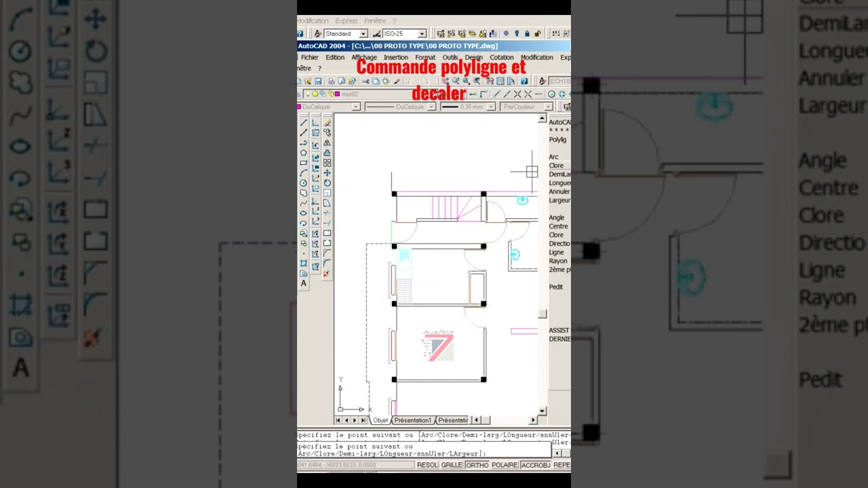Click the Mirror modify tool
The height and width of the screenshot is (488, 868).
tap(328, 142)
